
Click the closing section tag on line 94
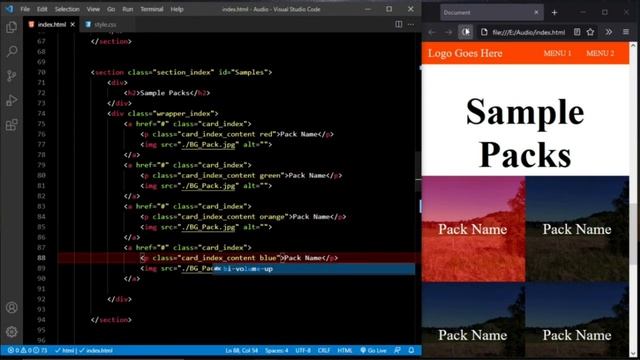(111, 320)
